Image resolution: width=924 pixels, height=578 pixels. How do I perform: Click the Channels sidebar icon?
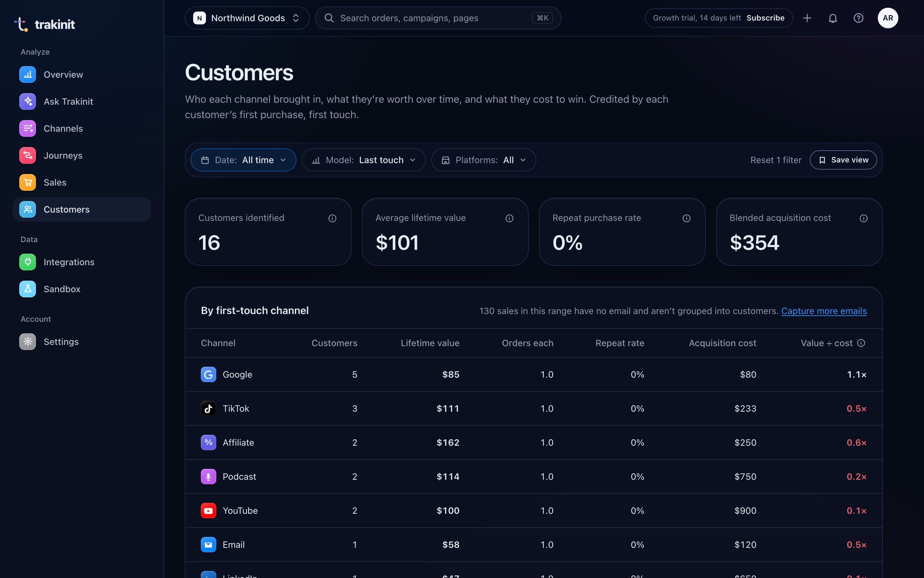28,128
